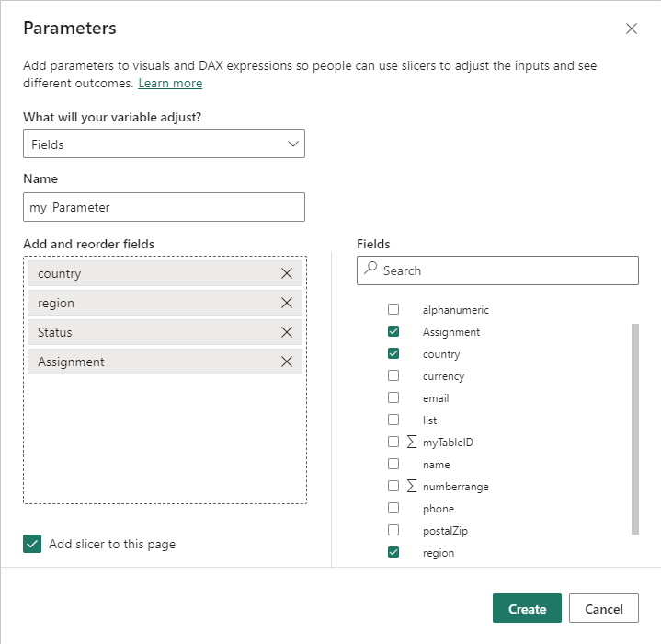Click the dropdown chevron arrow next to Fields

tap(293, 144)
